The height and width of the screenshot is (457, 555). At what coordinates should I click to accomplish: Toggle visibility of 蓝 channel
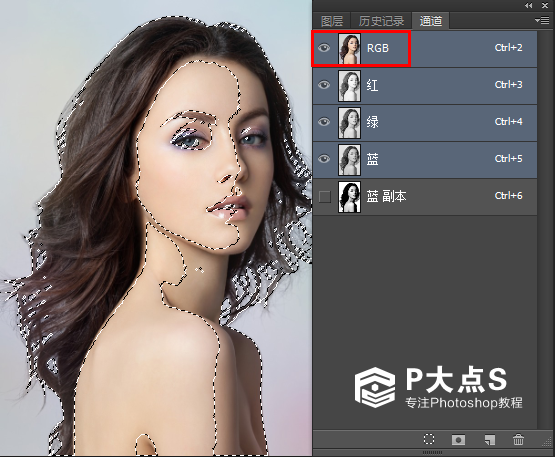coord(324,159)
